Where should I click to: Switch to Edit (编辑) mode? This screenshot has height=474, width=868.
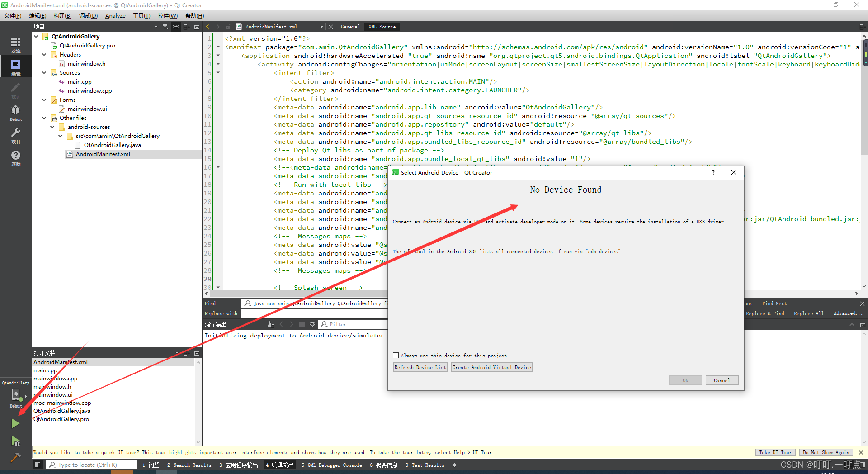(x=16, y=67)
